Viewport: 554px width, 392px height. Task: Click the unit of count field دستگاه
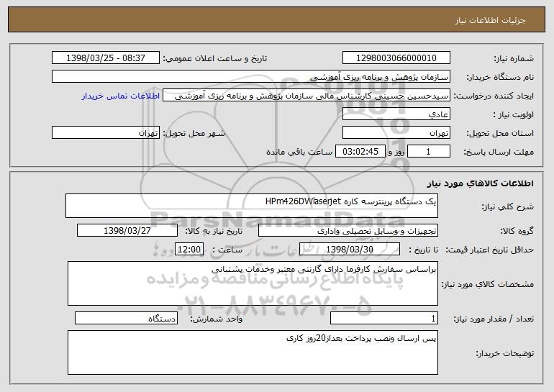(126, 318)
